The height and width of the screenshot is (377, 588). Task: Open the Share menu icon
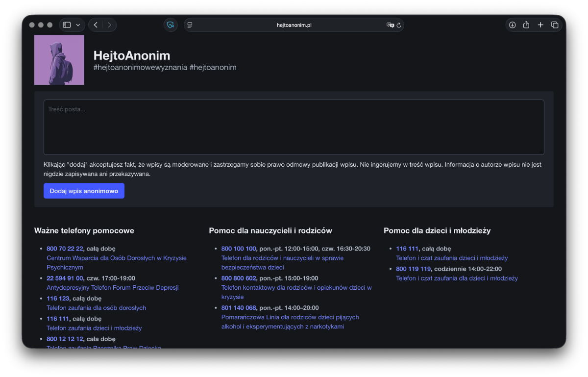click(x=526, y=25)
